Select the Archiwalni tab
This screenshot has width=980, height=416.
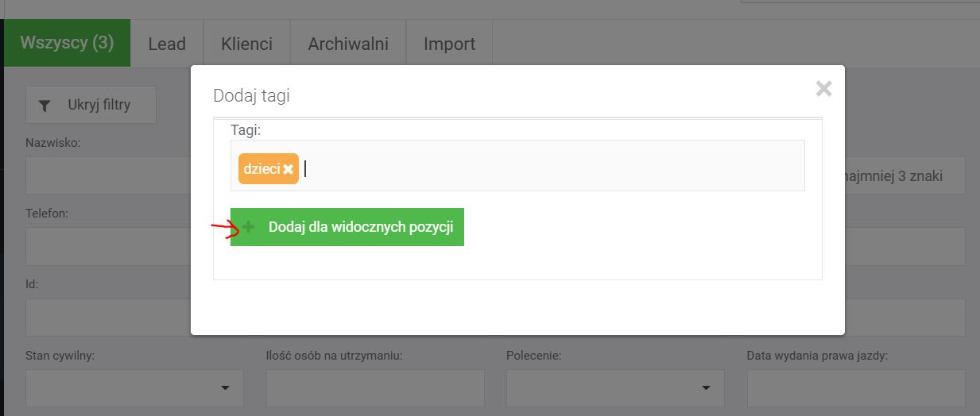tap(348, 44)
